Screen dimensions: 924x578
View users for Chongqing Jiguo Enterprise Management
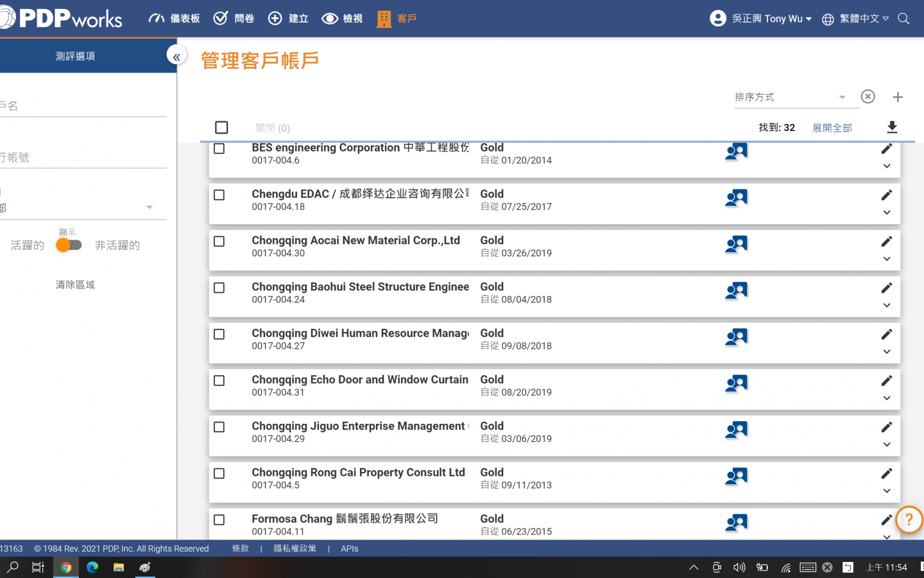point(736,430)
